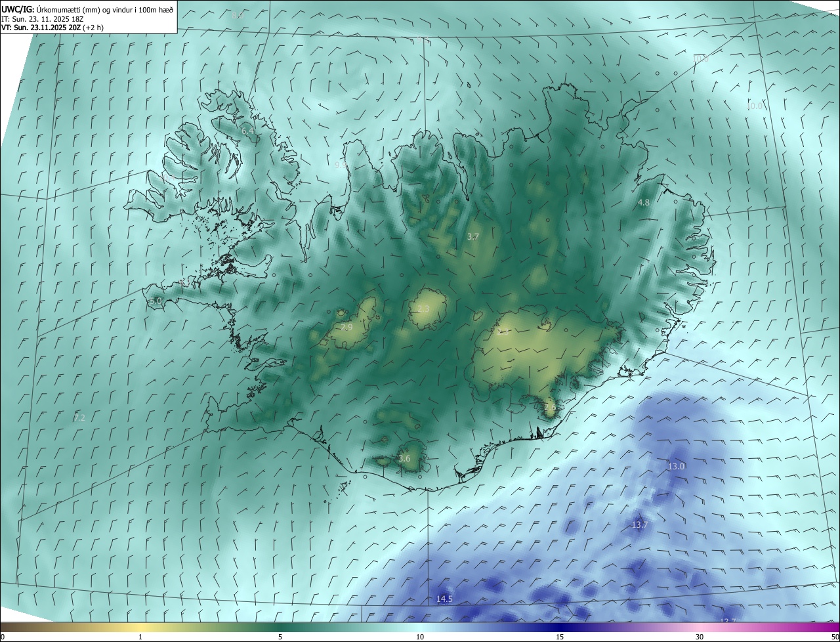Click the colour scale tick label 1

(140, 637)
